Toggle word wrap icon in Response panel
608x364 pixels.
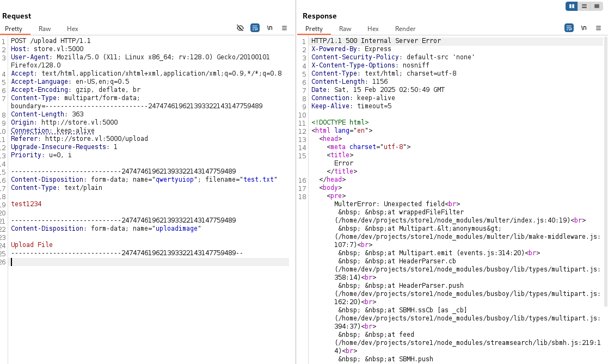tap(569, 28)
